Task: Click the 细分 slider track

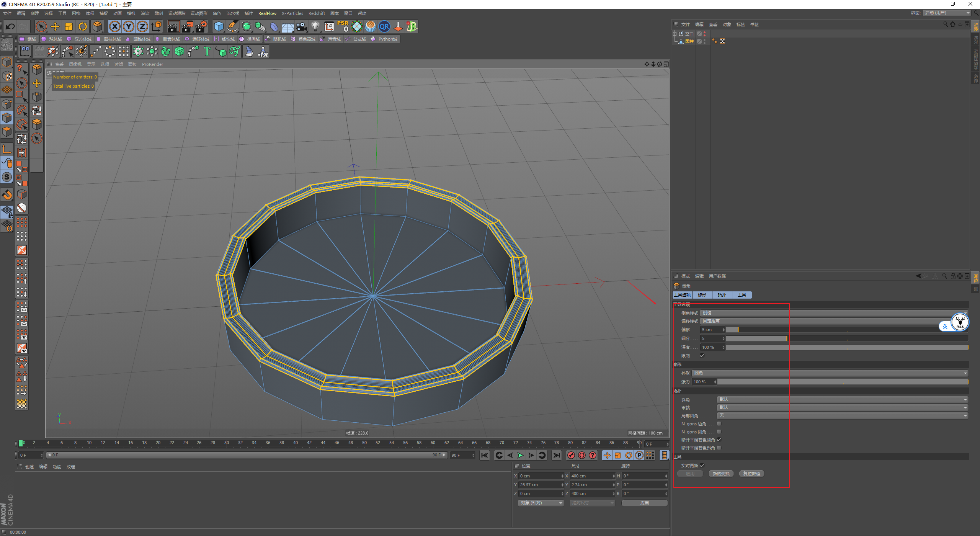Action: (847, 339)
